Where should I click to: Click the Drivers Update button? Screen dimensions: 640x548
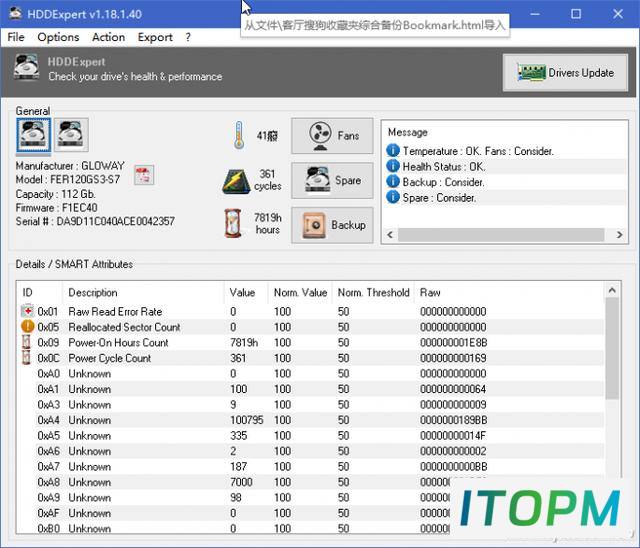coord(565,73)
